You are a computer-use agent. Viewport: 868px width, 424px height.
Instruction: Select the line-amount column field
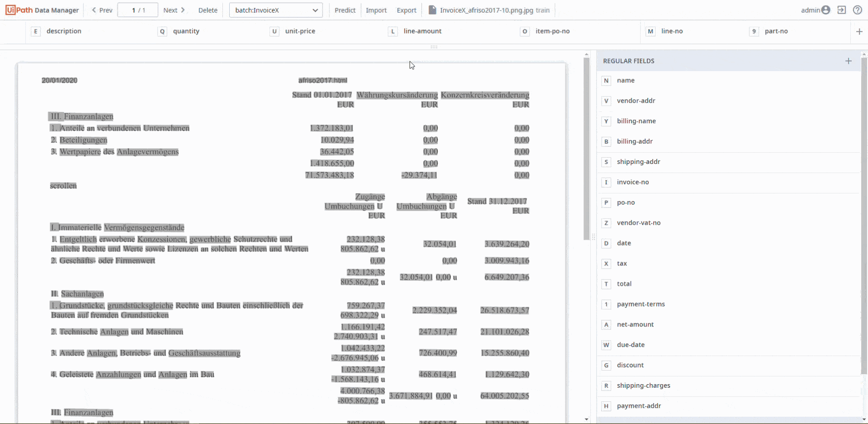tap(422, 31)
